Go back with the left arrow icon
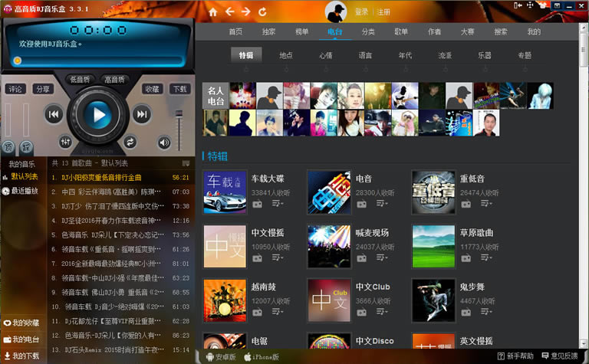The width and height of the screenshot is (589, 364). (229, 11)
